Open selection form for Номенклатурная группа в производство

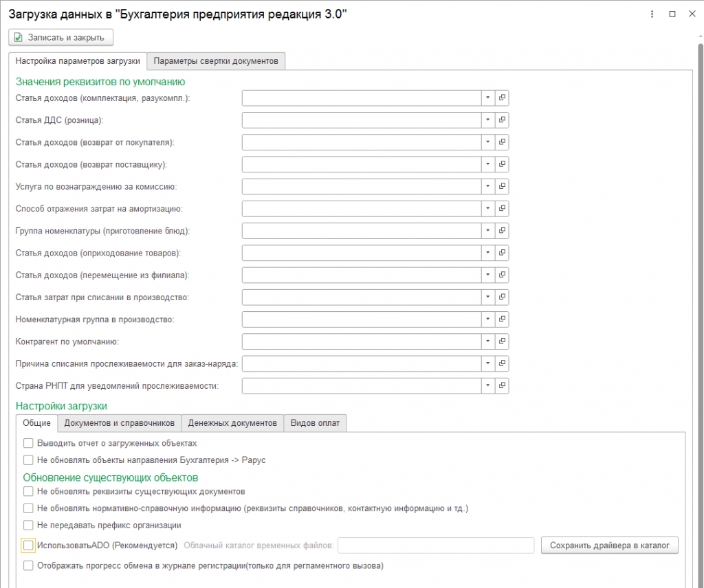502,319
